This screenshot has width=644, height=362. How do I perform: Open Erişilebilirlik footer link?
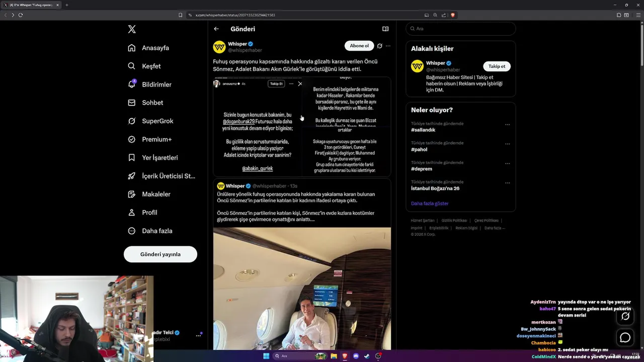[x=439, y=228]
